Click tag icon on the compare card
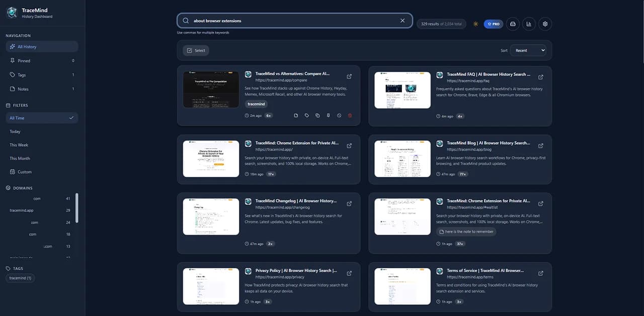This screenshot has height=316, width=644. 307,116
